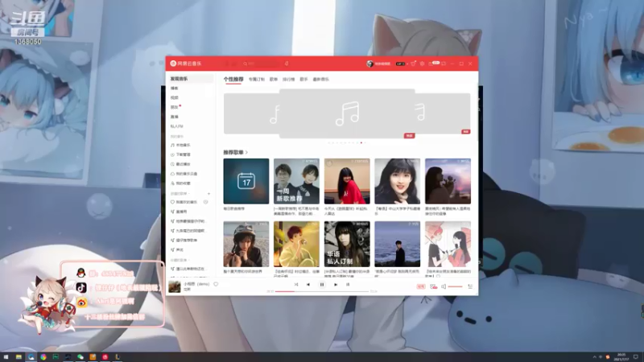Open the skin theme shirt icon
Viewport: 644px width, 362px height.
point(413,64)
